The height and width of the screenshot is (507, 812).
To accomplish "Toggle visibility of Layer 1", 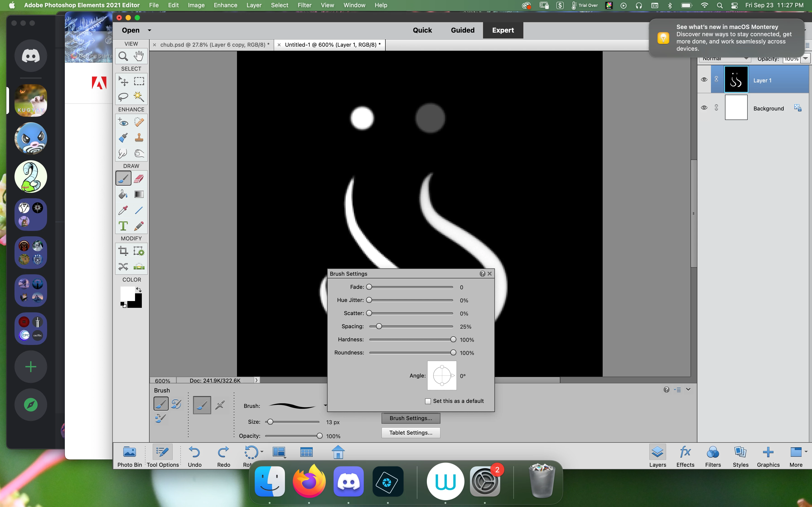I will point(704,79).
